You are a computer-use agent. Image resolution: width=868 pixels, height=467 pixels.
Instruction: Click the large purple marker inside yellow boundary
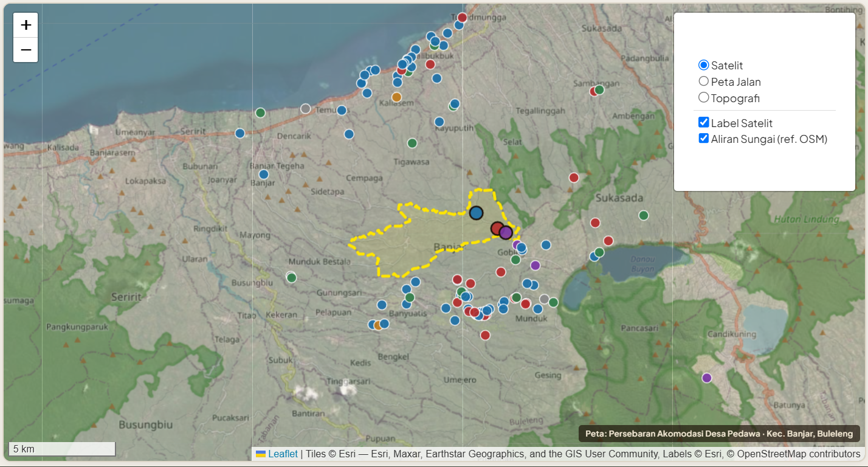coord(506,232)
